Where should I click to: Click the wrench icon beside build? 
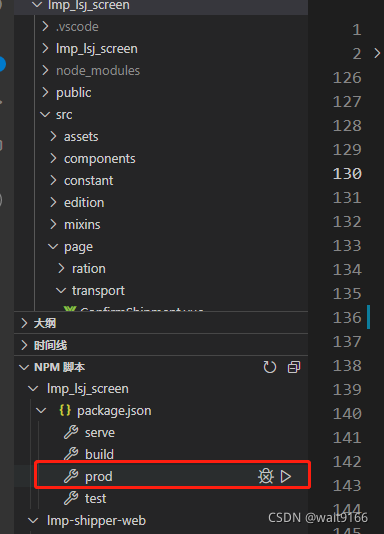point(71,454)
